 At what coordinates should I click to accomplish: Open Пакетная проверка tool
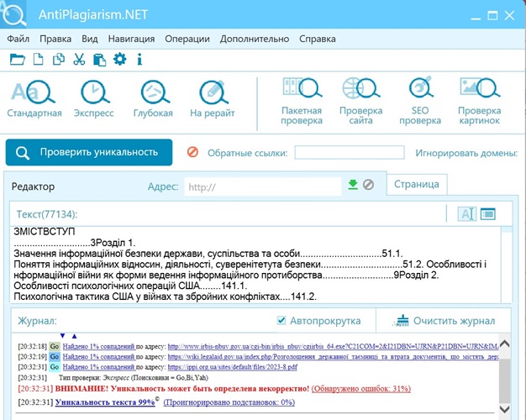click(302, 101)
